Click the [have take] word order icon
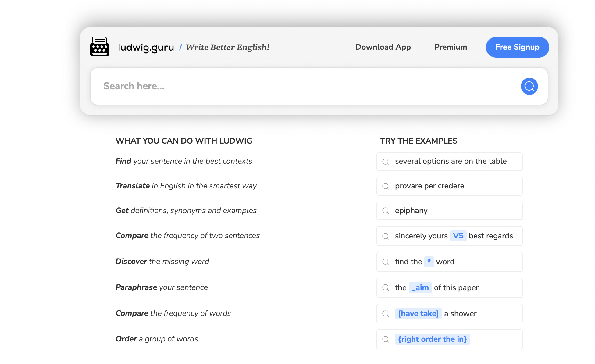This screenshot has height=364, width=595. click(x=419, y=313)
